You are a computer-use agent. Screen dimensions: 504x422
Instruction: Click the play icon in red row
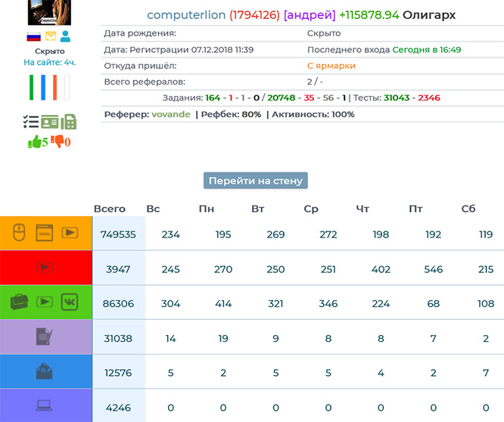coord(46,268)
